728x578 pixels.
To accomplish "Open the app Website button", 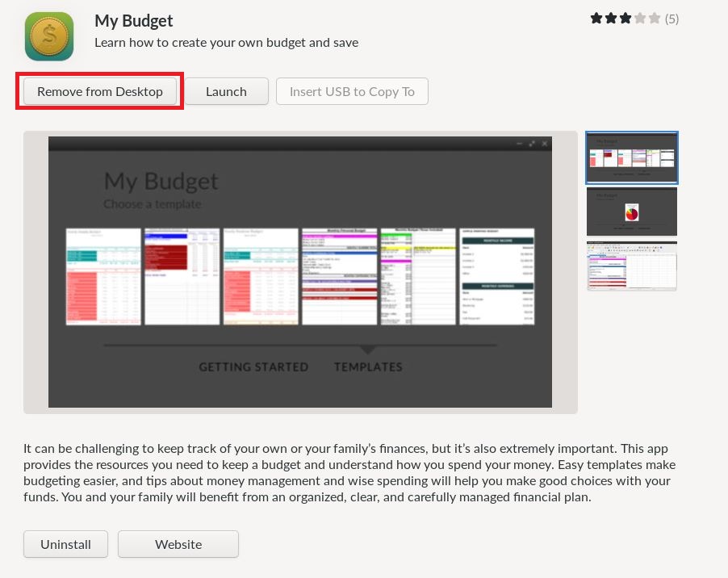I will click(178, 544).
